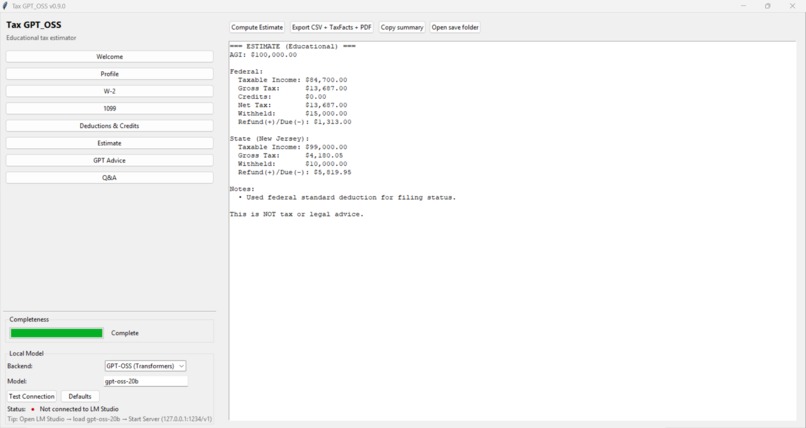Close the Tax GPT_OSS window
Screen dimensions: 806x428
pyautogui.click(x=792, y=6)
